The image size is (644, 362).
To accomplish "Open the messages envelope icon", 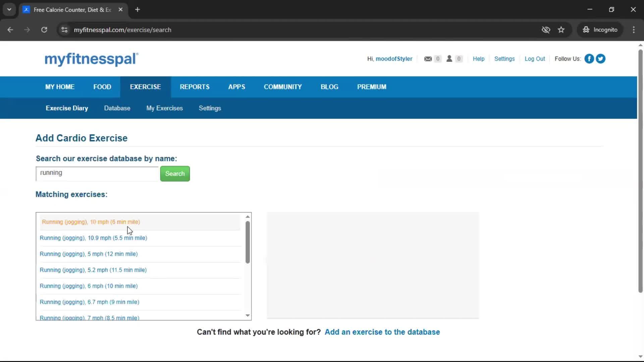I will [428, 59].
